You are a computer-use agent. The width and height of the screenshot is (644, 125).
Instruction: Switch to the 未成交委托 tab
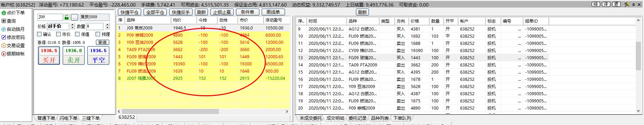pyautogui.click(x=310, y=118)
